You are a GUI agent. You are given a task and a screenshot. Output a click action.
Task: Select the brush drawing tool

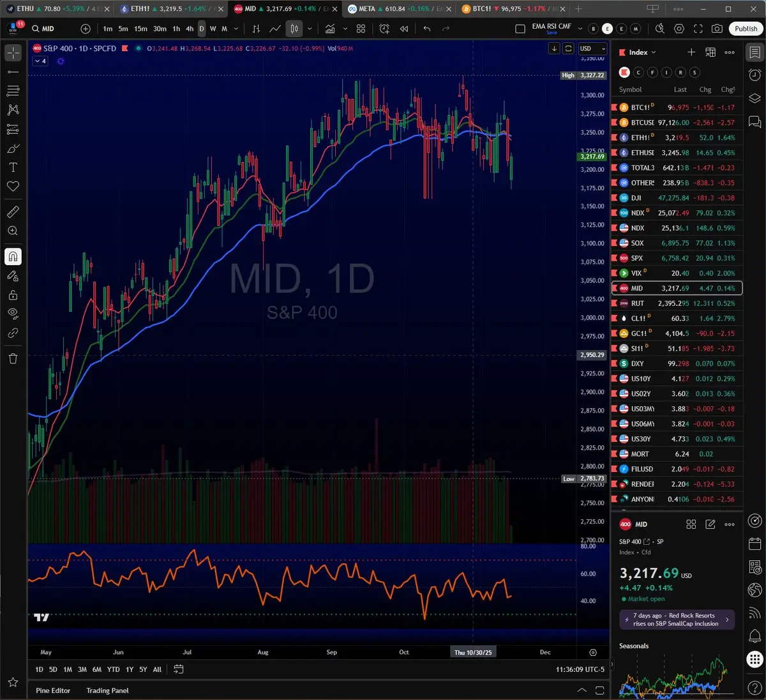coord(13,148)
